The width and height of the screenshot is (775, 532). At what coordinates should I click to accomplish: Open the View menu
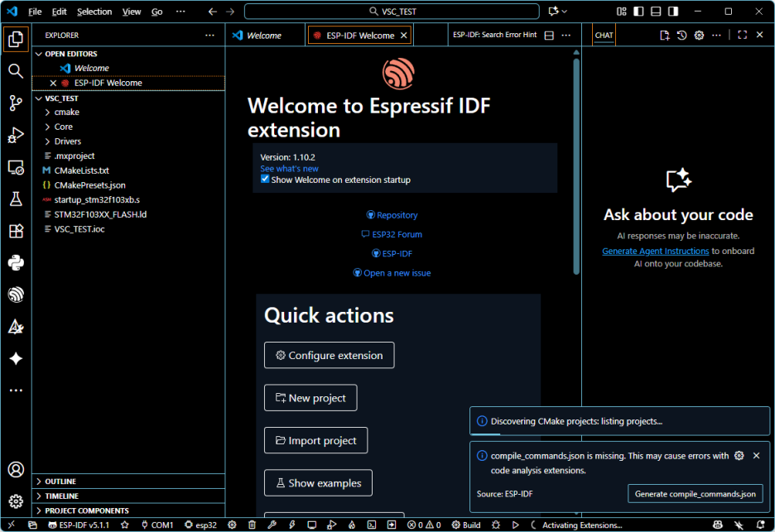click(132, 12)
